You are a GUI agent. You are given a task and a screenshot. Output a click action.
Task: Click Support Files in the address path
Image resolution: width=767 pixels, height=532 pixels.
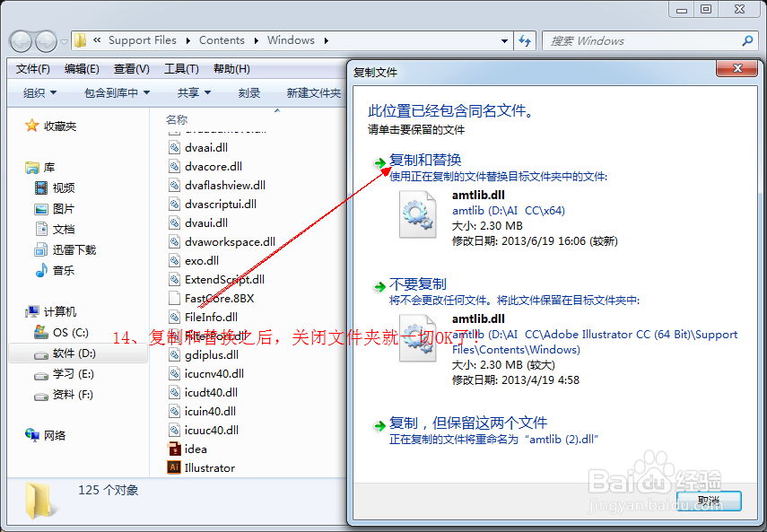click(143, 40)
